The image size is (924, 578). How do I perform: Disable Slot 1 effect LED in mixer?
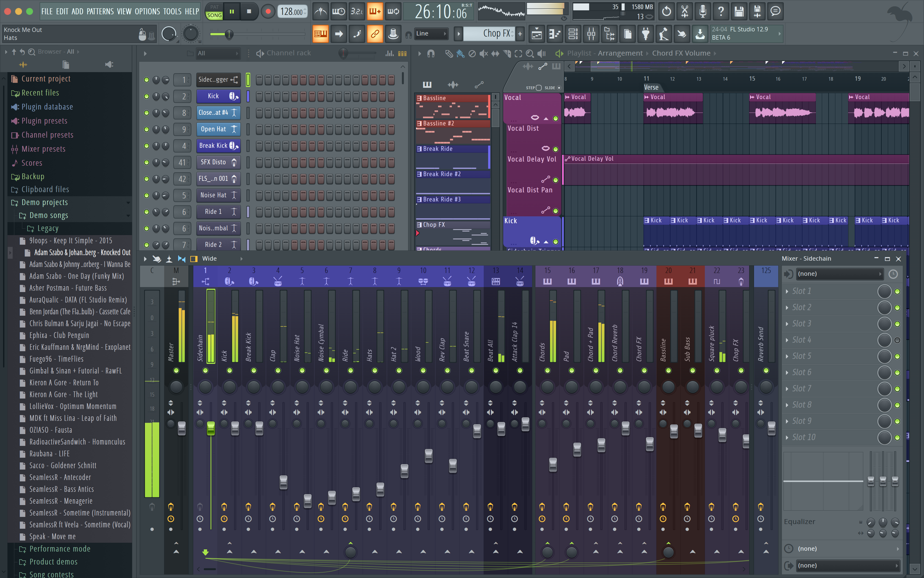897,291
